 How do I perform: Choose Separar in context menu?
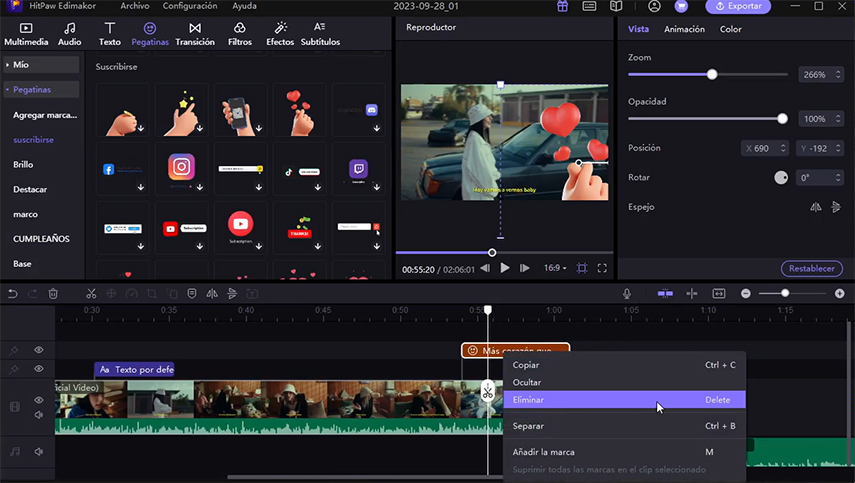tap(624, 426)
